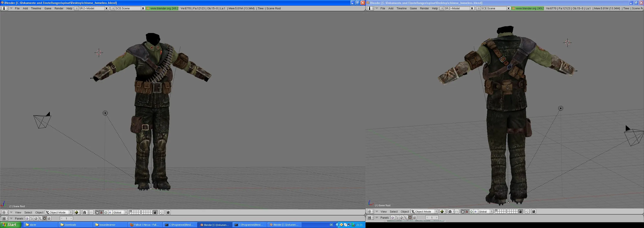Toggle 3D manipulator hand in right window
Screen dimensions: 644x228
click(463, 211)
